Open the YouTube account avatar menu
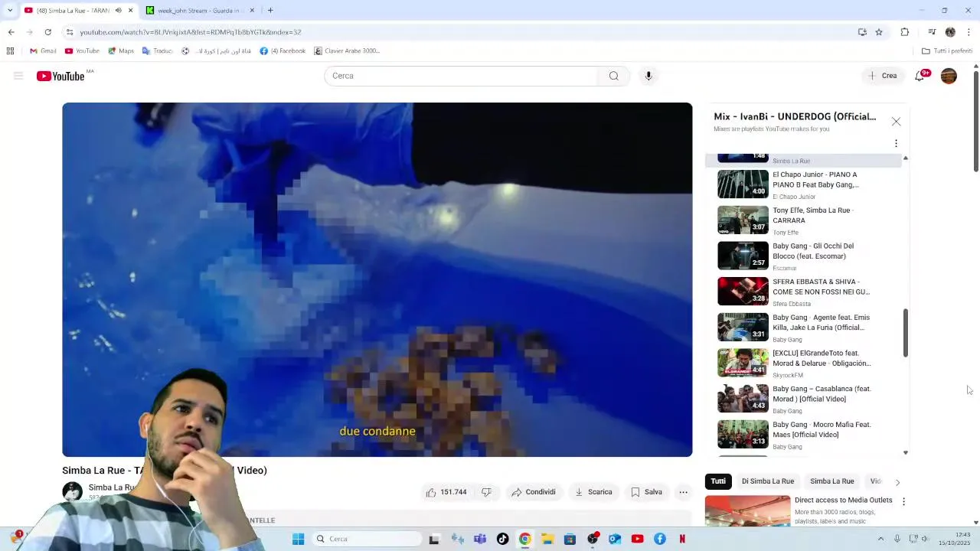980x551 pixels. [949, 76]
